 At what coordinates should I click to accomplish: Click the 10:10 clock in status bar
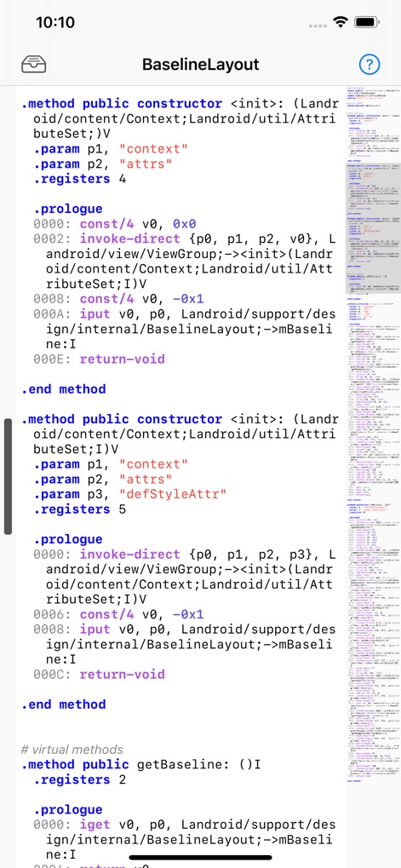tap(54, 23)
